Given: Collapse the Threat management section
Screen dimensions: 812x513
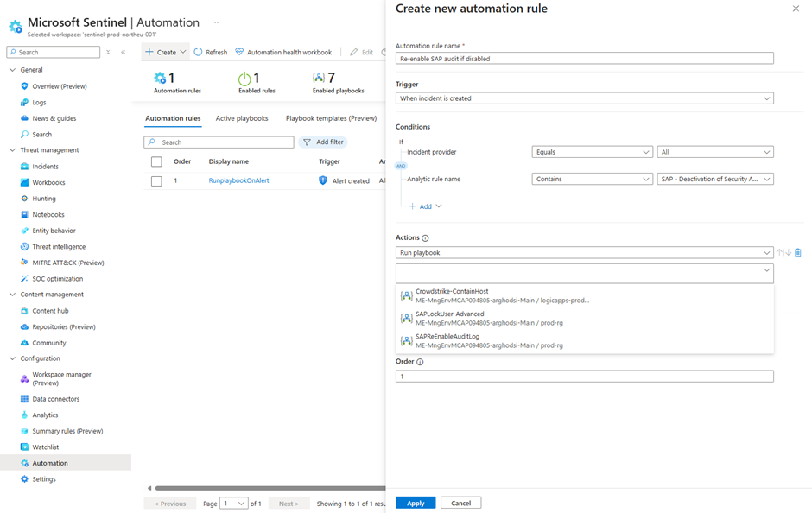Looking at the screenshot, I should (x=12, y=150).
